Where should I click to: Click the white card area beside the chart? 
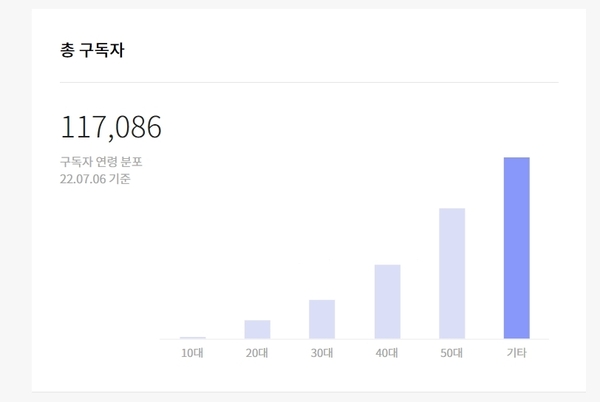[x=103, y=268]
